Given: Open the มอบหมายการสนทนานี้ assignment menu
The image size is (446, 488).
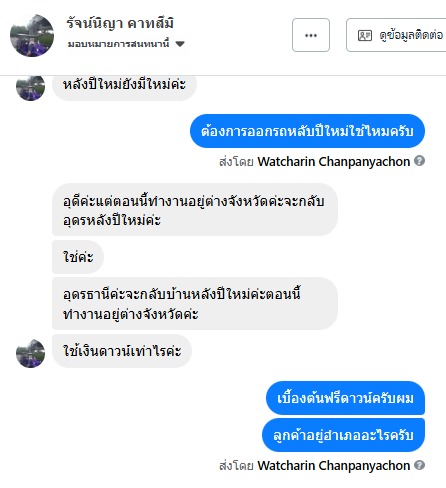Looking at the screenshot, I should [x=126, y=44].
